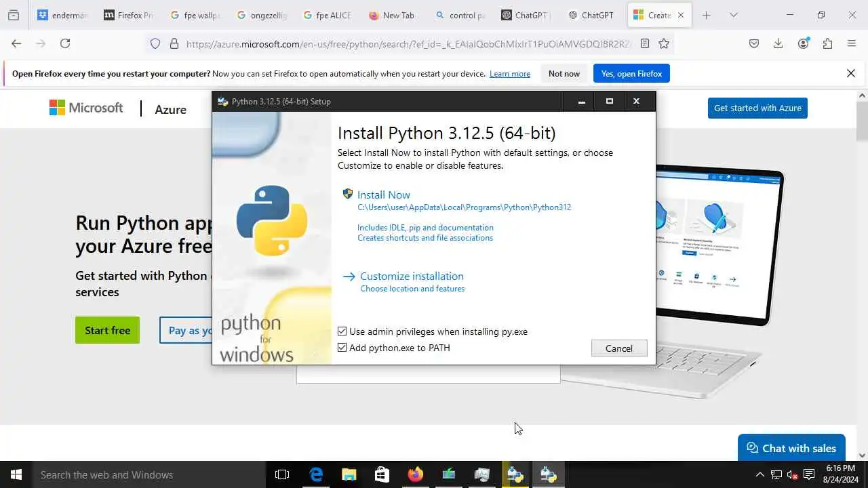Screen dimensions: 868x488
Task: Show hidden system tray icons
Action: (759, 474)
